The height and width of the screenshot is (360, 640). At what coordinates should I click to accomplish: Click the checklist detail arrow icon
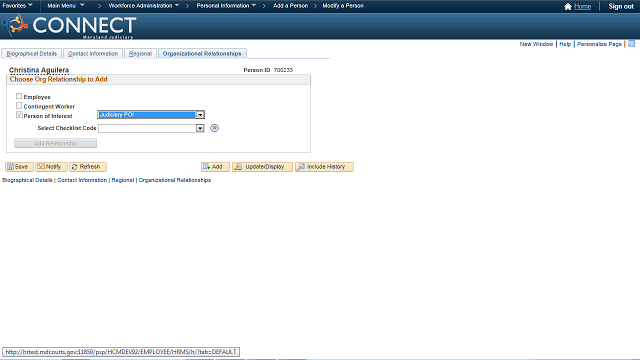click(x=214, y=128)
